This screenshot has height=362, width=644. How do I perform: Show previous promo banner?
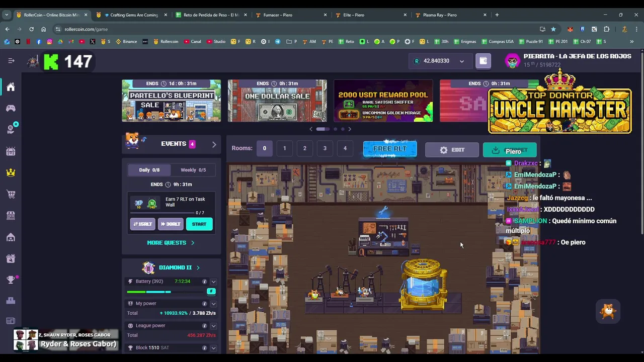(x=311, y=129)
